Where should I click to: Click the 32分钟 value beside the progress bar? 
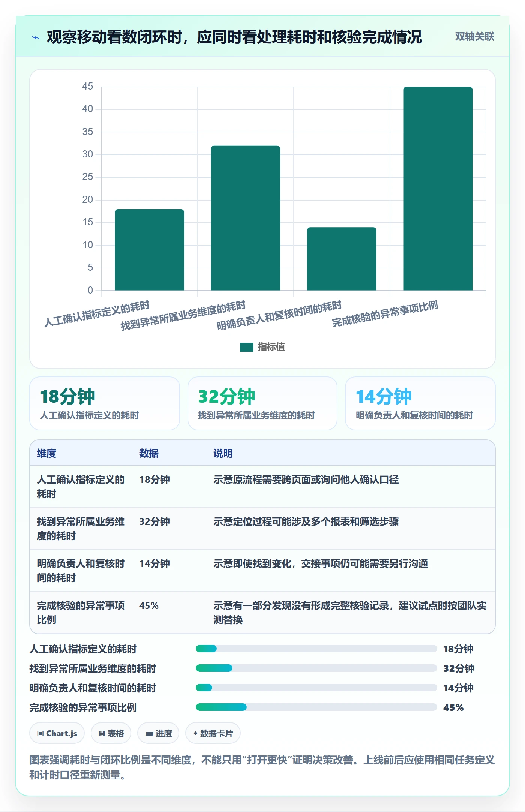coord(459,668)
